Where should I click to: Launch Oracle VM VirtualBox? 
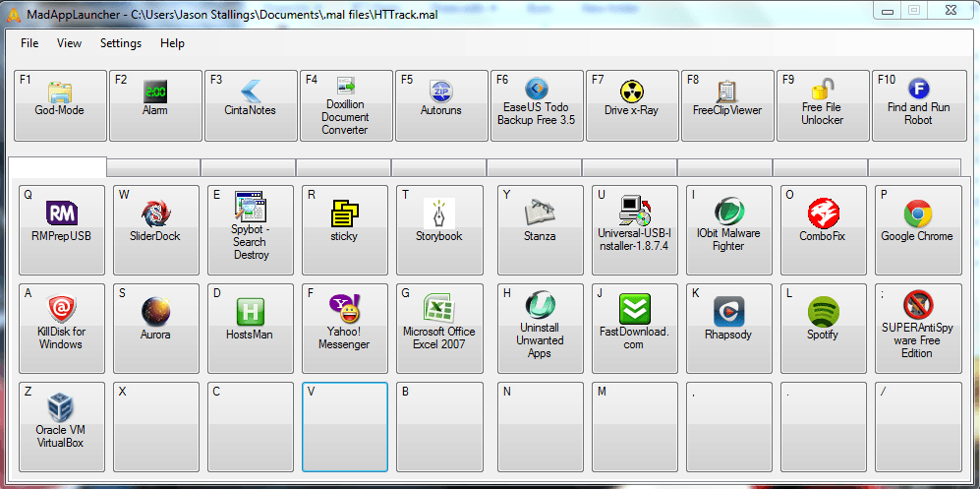pos(62,426)
